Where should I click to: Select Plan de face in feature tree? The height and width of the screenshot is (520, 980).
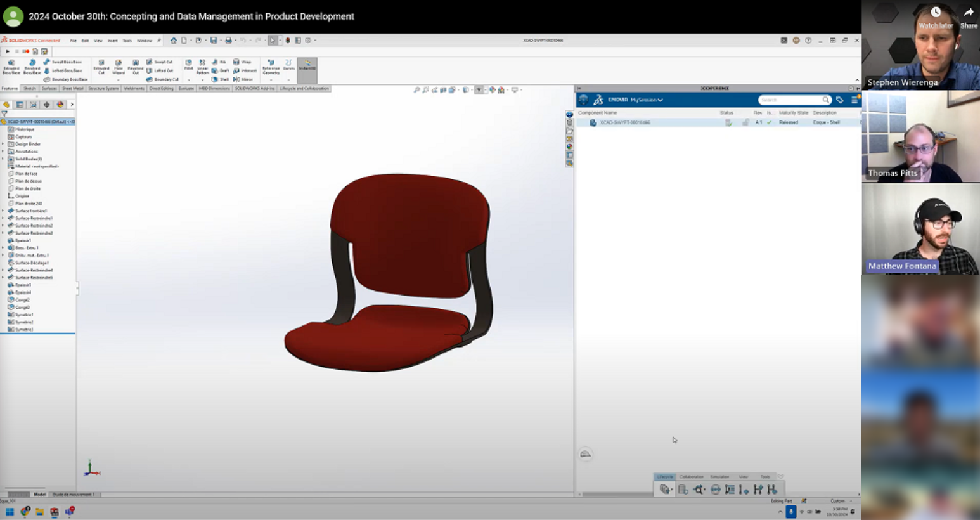coord(23,174)
